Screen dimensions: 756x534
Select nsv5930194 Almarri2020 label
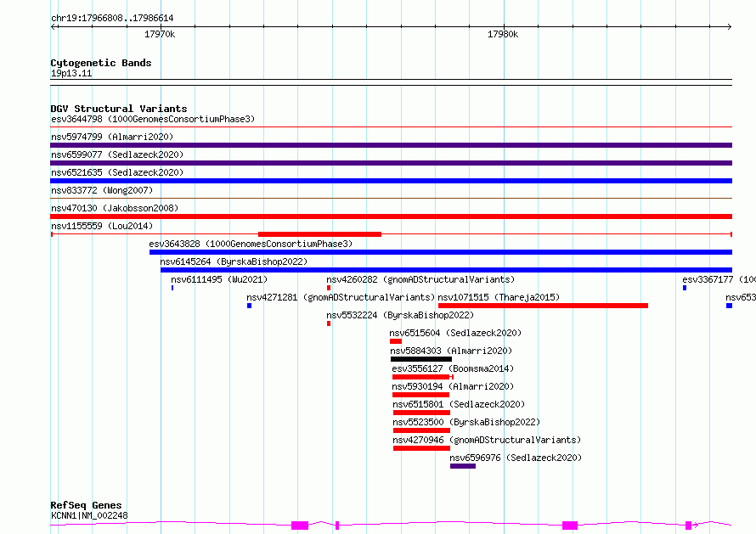[x=453, y=386]
